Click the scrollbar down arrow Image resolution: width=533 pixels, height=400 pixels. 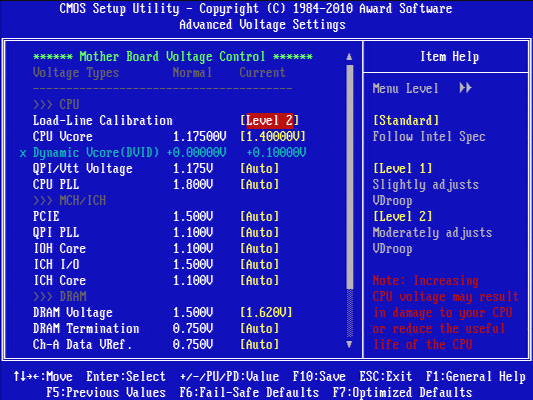(x=349, y=344)
